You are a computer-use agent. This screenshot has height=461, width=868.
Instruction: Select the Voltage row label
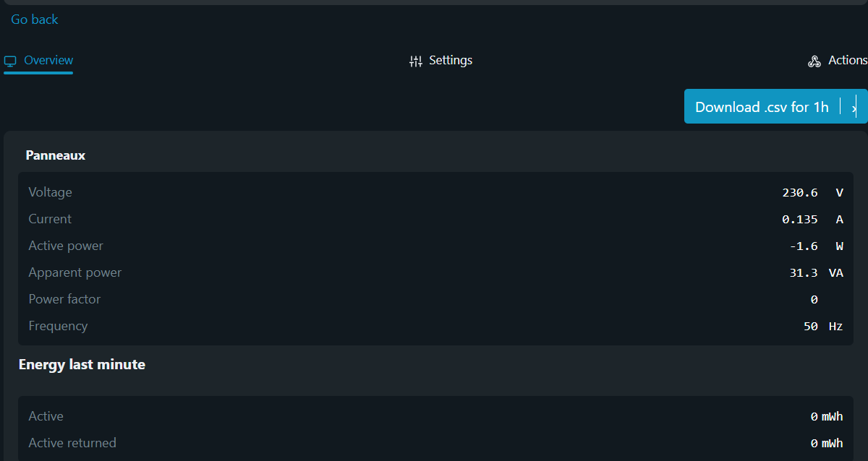pyautogui.click(x=50, y=192)
